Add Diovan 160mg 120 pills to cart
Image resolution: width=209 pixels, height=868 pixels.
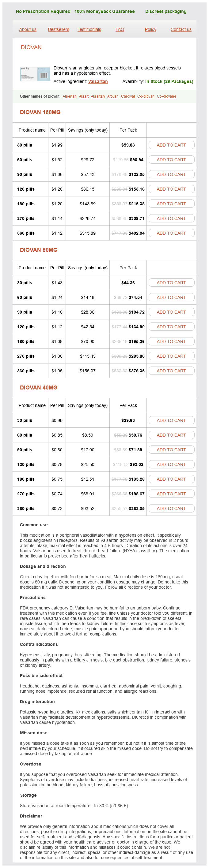click(171, 189)
